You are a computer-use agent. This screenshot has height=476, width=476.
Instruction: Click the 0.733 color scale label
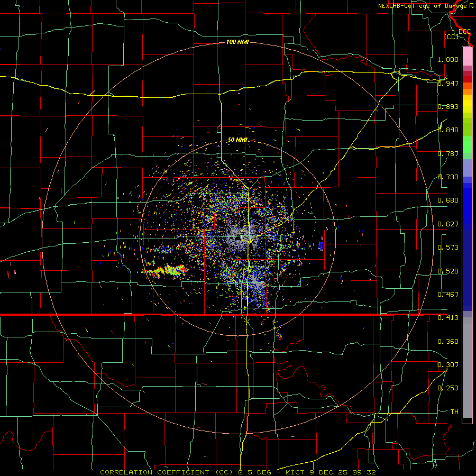coord(448,177)
